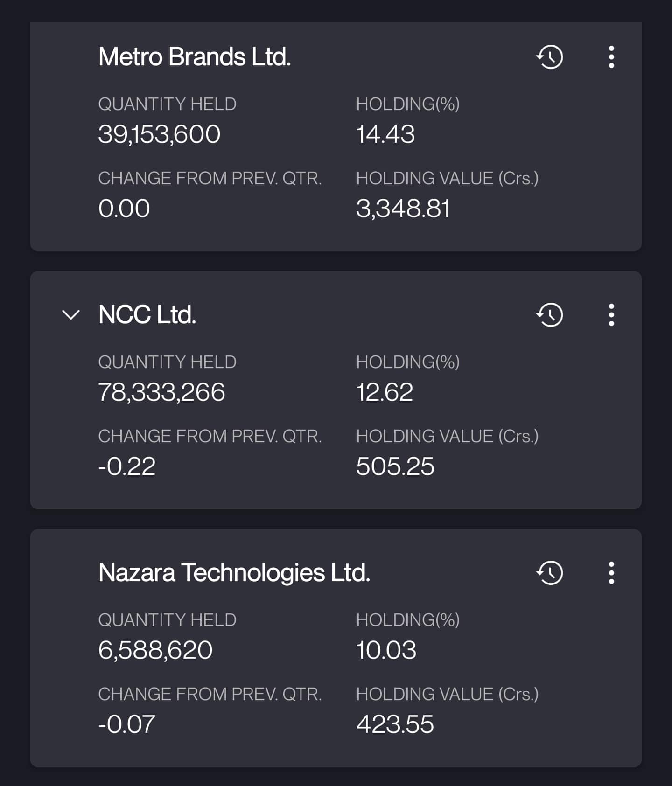The height and width of the screenshot is (786, 672).
Task: Open kebab menu for Nazara Technologies Ltd.
Action: 611,573
